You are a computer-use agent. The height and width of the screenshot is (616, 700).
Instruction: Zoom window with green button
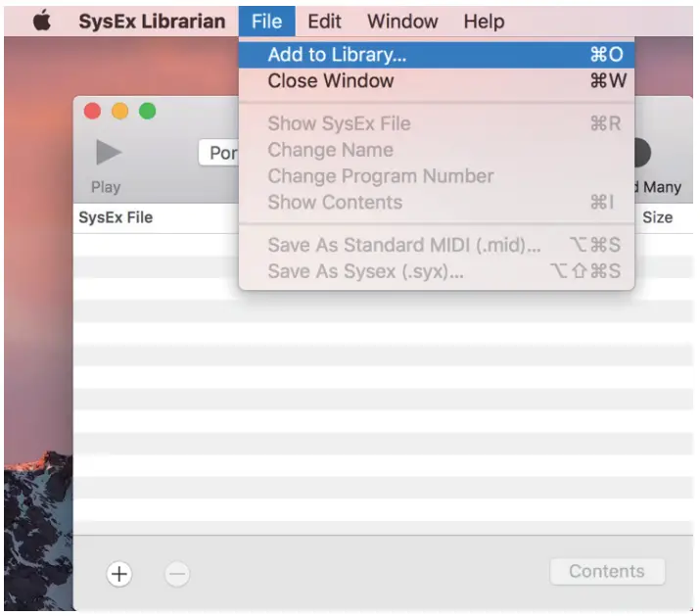pos(147,111)
